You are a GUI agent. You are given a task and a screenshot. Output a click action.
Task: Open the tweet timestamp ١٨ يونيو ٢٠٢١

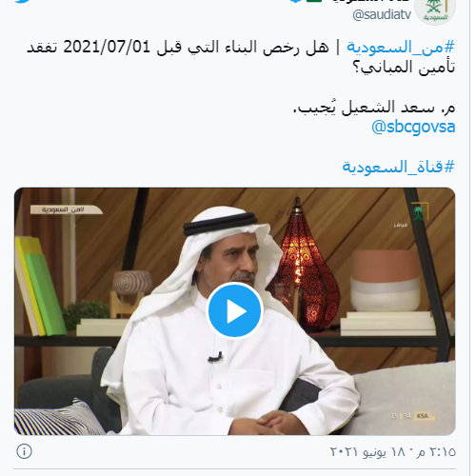click(393, 451)
